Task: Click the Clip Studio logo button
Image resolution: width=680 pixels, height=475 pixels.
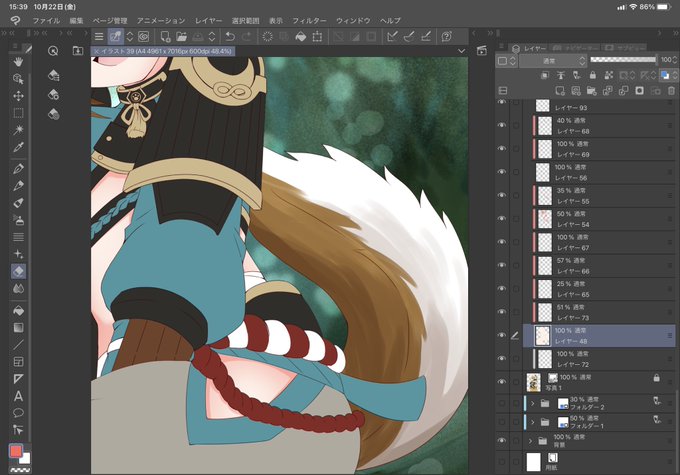Action: (x=15, y=20)
